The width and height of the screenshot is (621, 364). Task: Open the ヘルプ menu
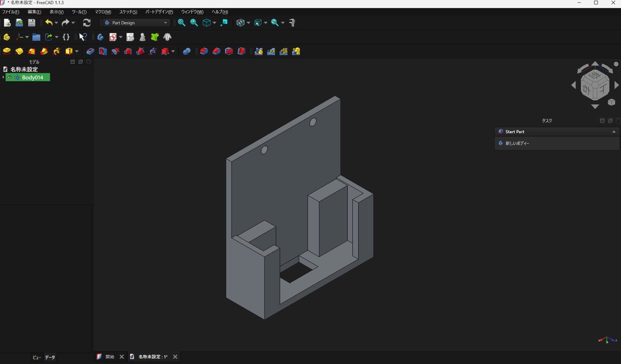220,12
